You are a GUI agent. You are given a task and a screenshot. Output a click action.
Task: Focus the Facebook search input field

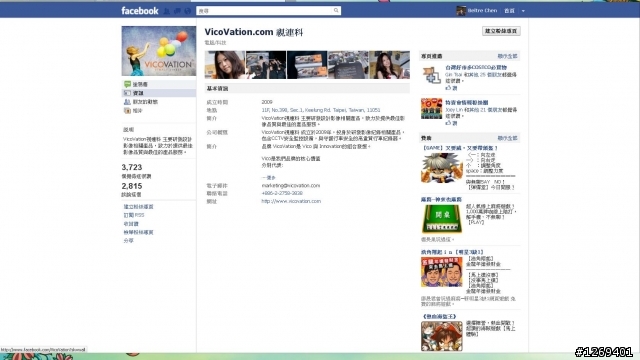(x=264, y=11)
